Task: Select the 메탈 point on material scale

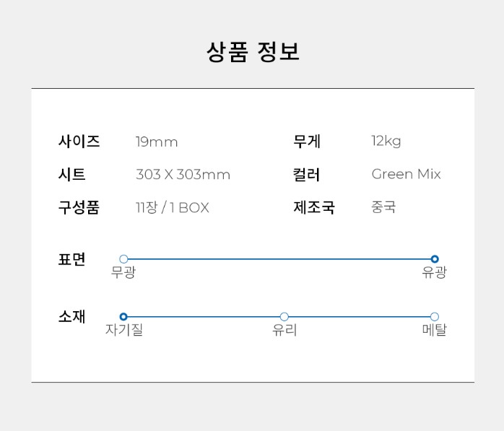Action: point(435,317)
